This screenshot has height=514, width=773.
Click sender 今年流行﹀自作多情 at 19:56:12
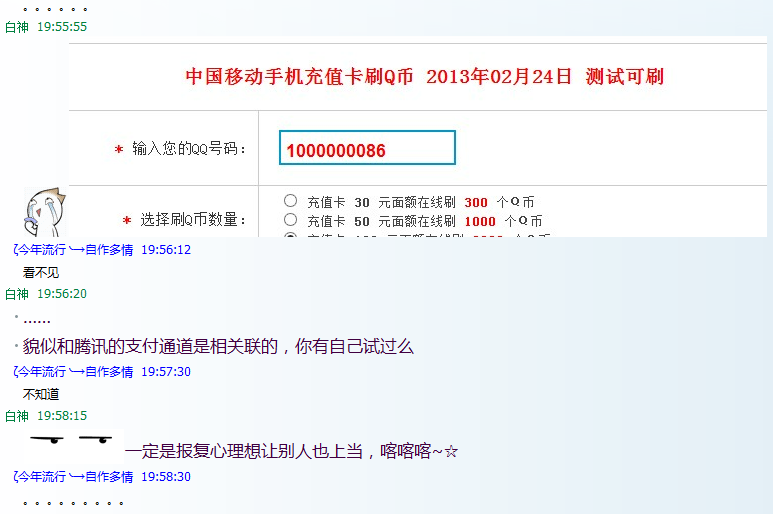73,250
